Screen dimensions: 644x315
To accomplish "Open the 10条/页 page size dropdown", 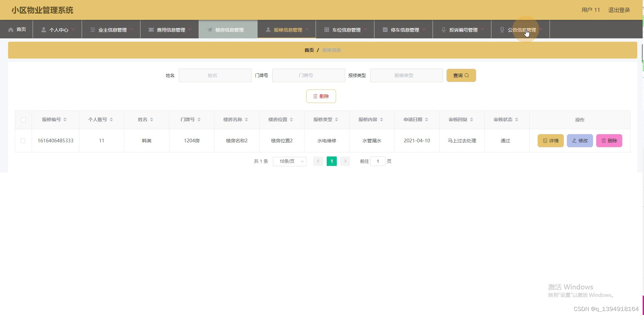I will tap(290, 161).
